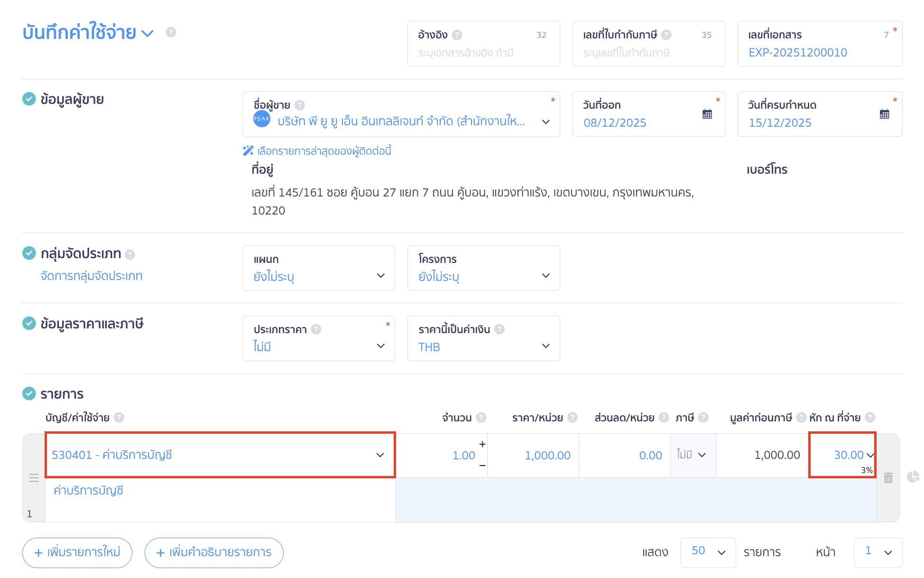Open calendar picker for วันที่ครบกำหนด due date

click(x=884, y=113)
